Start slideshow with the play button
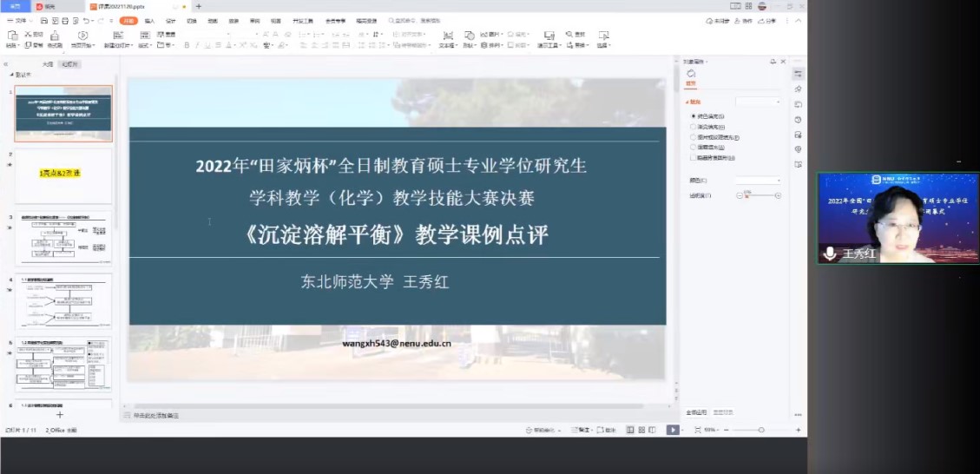Screen dimensions: 980x474 pyautogui.click(x=673, y=430)
